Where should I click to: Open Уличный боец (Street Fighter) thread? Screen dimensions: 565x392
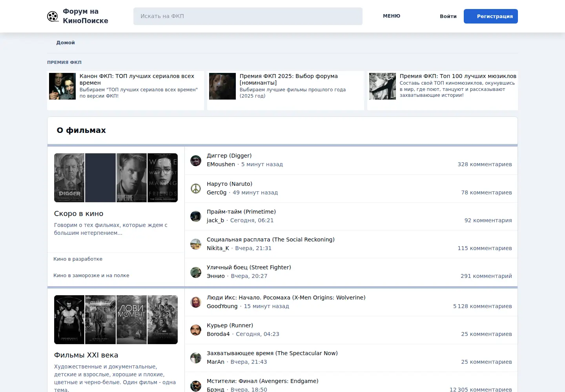(x=249, y=267)
